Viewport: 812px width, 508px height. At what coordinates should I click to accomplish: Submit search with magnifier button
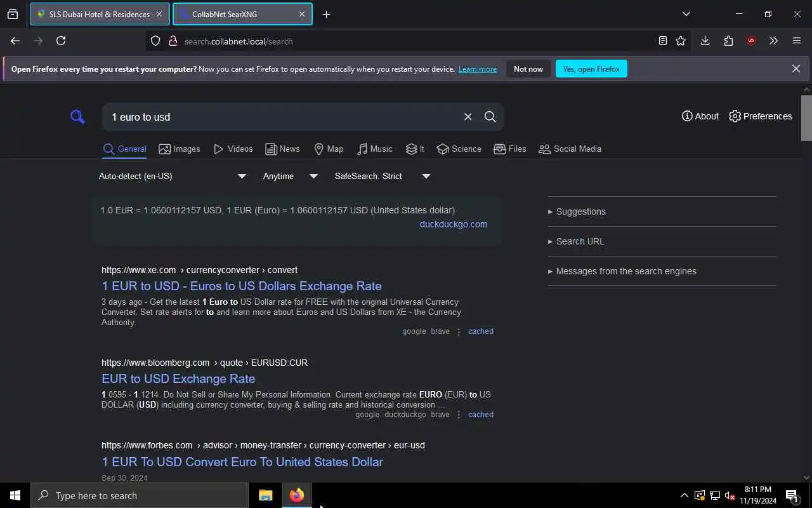(490, 117)
